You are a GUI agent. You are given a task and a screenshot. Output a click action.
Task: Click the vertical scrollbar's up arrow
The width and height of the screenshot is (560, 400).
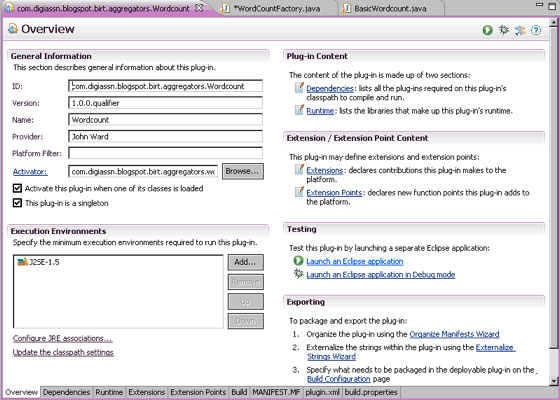point(554,22)
